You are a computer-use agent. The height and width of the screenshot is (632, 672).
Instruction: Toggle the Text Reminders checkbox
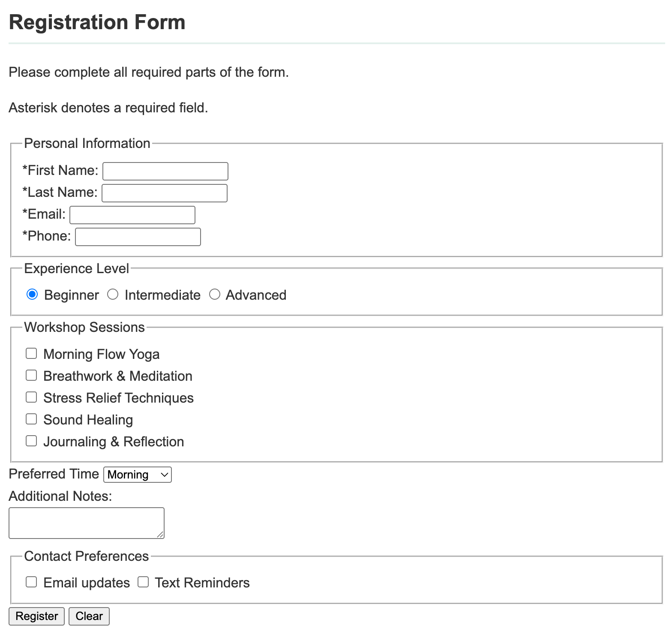click(143, 582)
